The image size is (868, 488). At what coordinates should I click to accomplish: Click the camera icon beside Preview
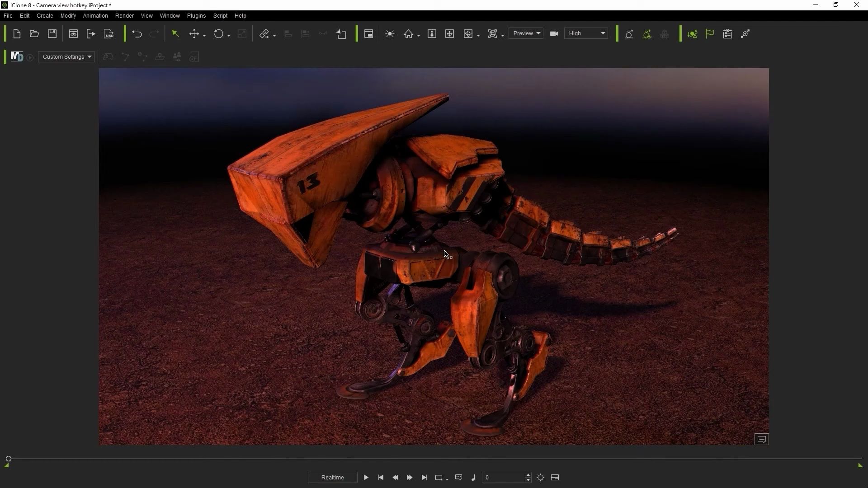[554, 34]
